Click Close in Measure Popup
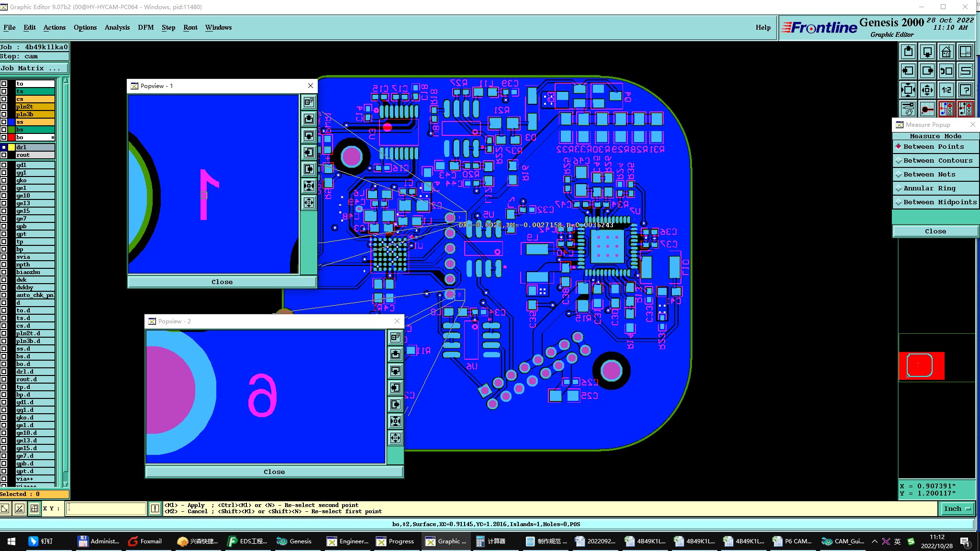This screenshot has width=980, height=551. pyautogui.click(x=935, y=231)
